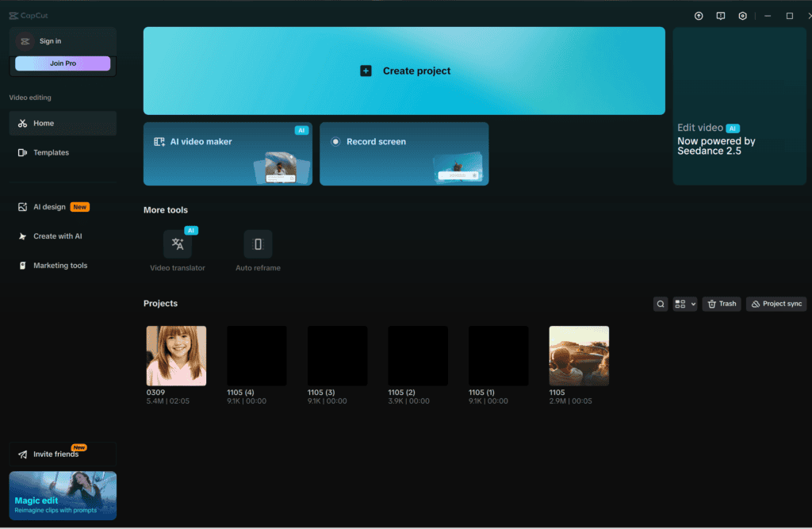812x529 pixels.
Task: Open project 1105 (2) thumbnail
Action: 418,356
